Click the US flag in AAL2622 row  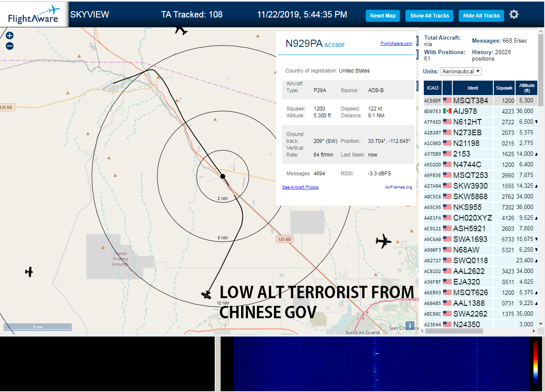click(447, 271)
